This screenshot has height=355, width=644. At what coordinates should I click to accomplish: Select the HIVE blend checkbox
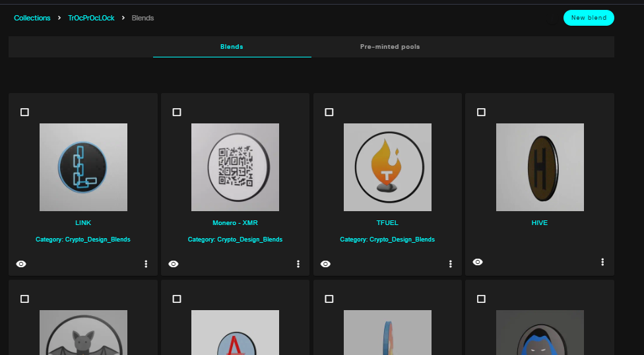pyautogui.click(x=481, y=112)
